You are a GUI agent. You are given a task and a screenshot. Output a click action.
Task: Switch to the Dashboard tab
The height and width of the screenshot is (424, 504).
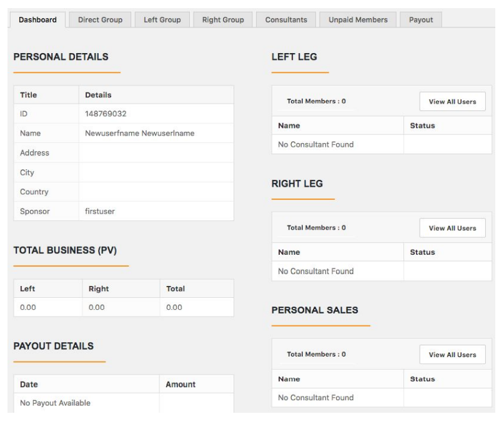click(37, 19)
